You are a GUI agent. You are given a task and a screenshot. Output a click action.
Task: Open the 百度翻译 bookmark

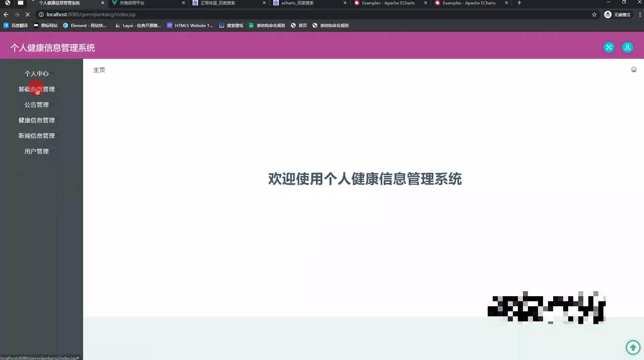pos(15,26)
